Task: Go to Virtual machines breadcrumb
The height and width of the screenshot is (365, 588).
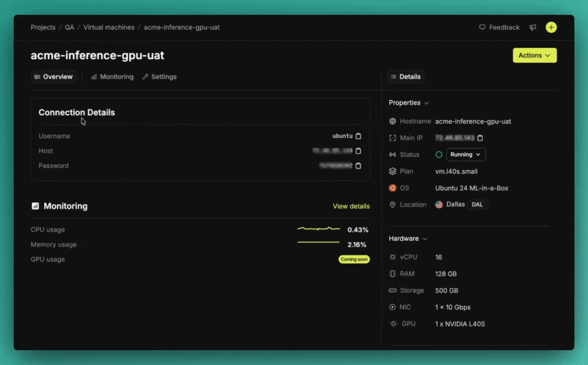Action: coord(109,27)
